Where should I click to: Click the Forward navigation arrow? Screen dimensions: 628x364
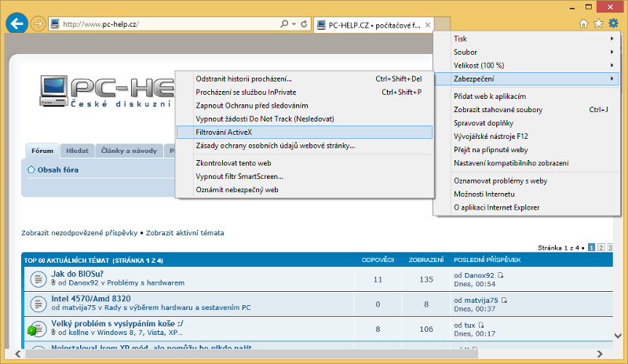point(38,24)
